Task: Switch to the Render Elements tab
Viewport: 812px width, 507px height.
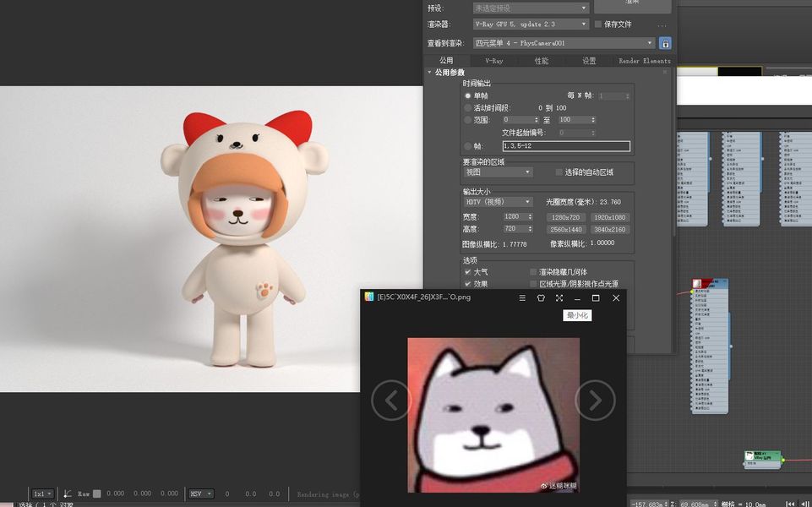Action: pos(644,61)
